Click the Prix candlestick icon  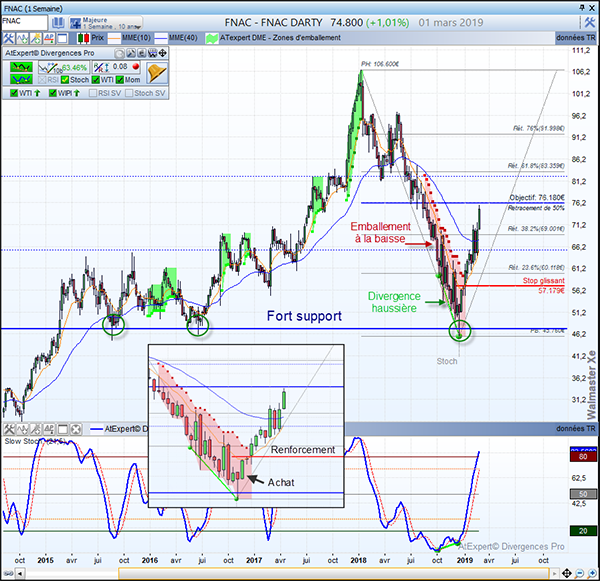(x=83, y=38)
